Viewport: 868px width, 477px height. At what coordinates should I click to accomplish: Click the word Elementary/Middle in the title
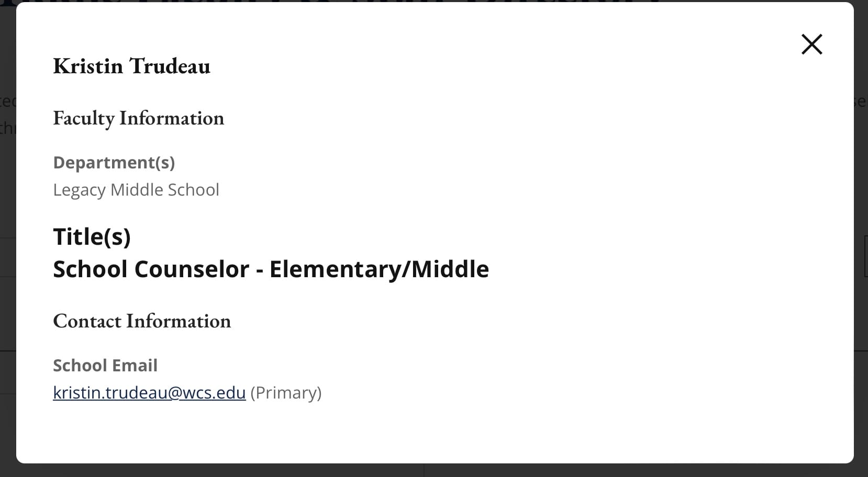coord(379,269)
